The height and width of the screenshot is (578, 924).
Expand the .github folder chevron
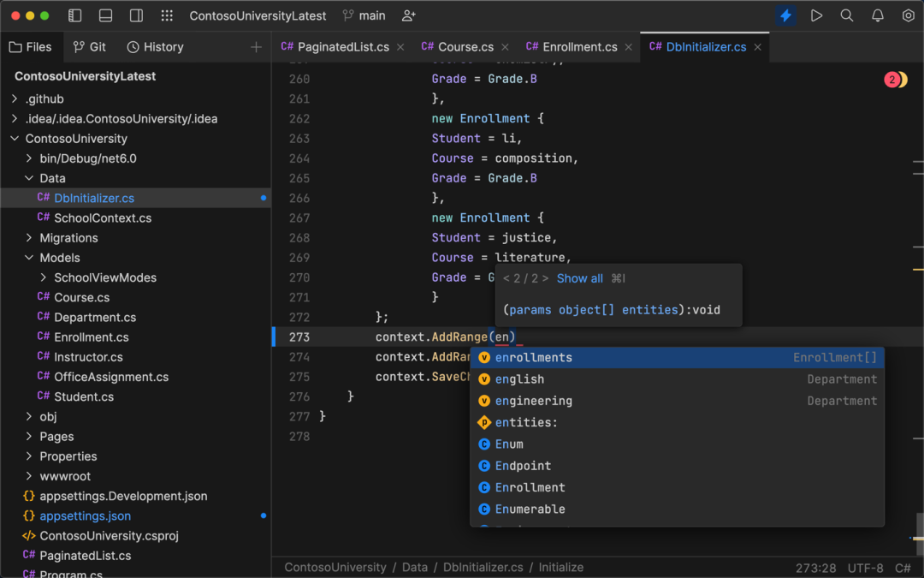coord(15,99)
